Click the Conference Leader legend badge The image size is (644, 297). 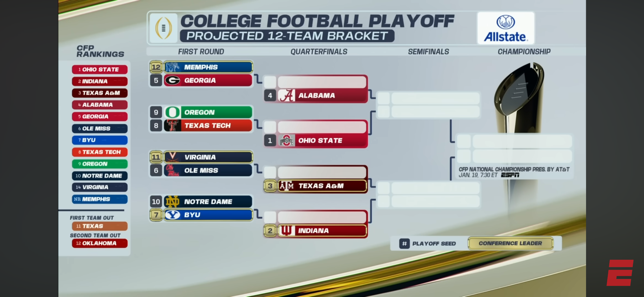[510, 243]
